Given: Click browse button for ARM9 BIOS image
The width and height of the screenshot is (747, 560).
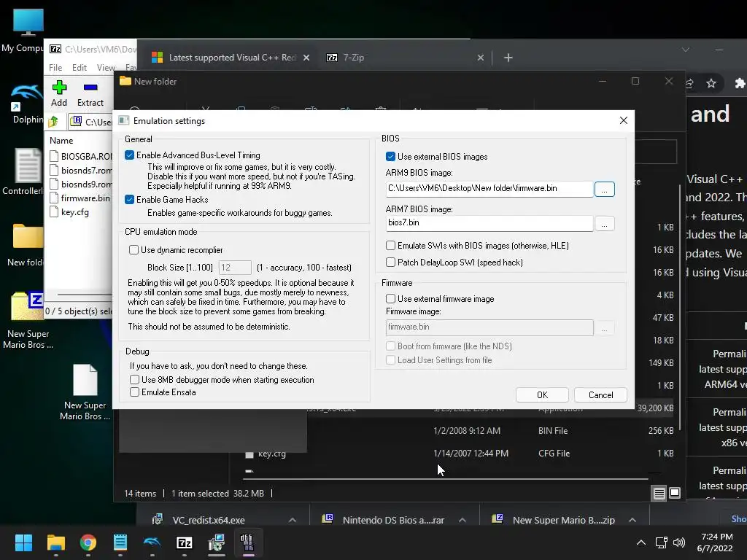Looking at the screenshot, I should pyautogui.click(x=605, y=189).
